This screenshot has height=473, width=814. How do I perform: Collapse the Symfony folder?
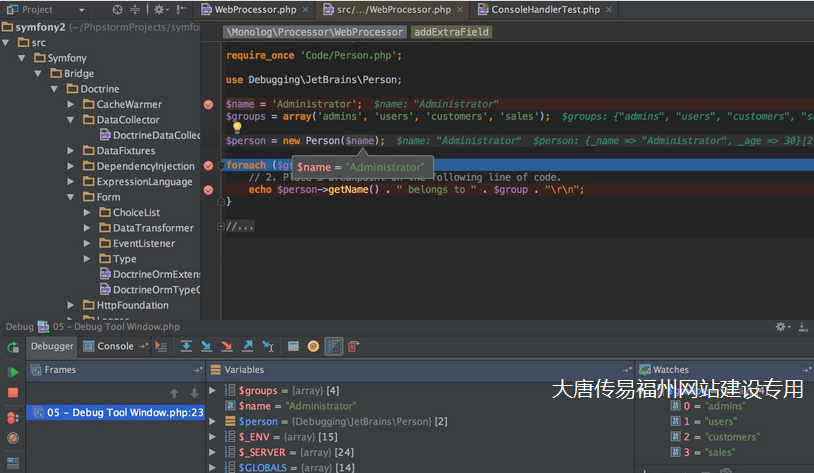pos(22,58)
